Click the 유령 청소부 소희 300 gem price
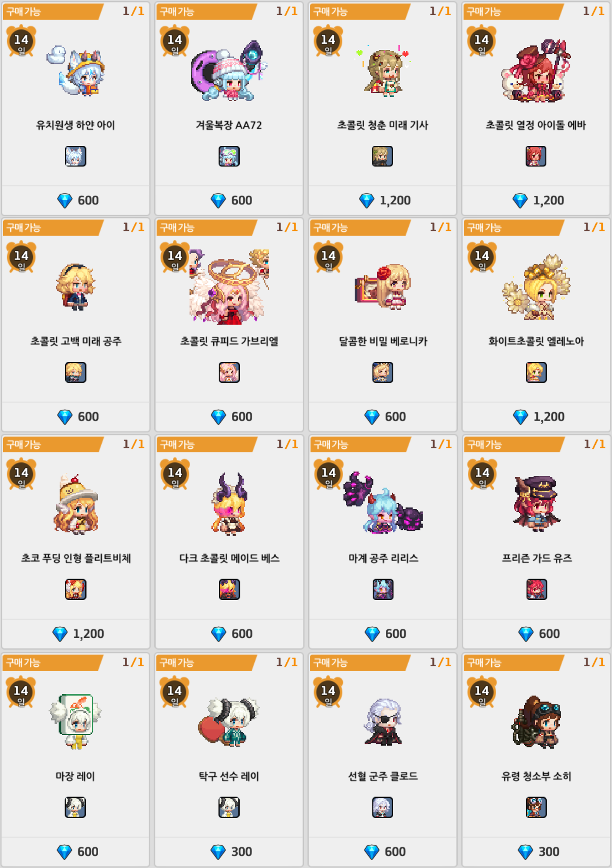The image size is (612, 868). [x=538, y=852]
